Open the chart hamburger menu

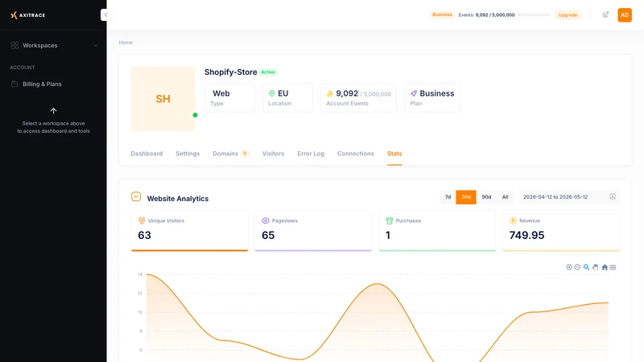pos(613,267)
